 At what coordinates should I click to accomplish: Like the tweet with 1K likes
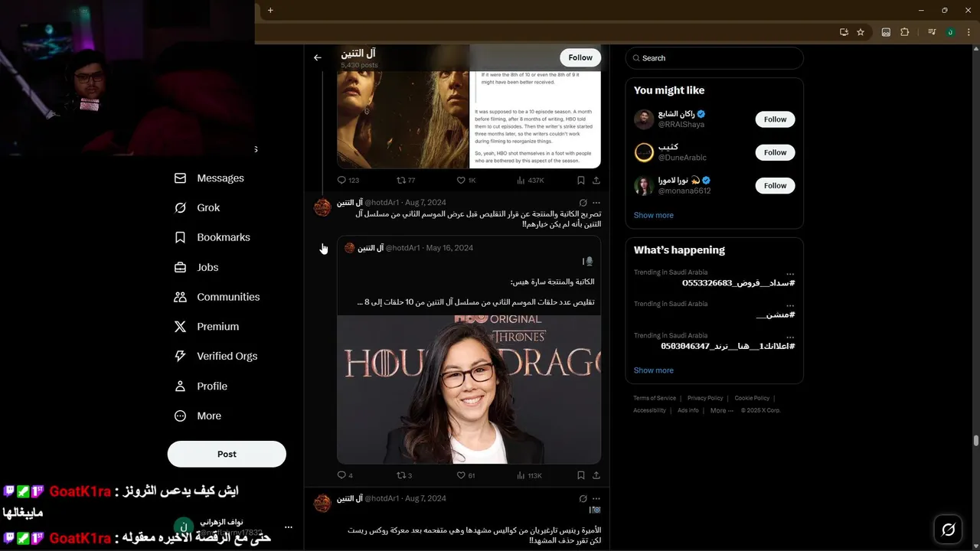click(466, 181)
